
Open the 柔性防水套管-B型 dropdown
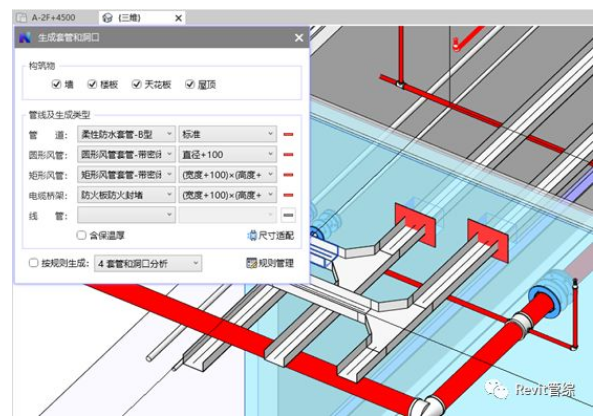tap(126, 134)
